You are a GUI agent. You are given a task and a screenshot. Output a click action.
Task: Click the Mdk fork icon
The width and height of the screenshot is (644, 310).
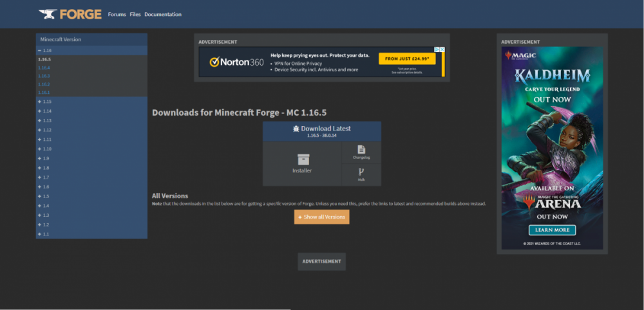coord(361,172)
